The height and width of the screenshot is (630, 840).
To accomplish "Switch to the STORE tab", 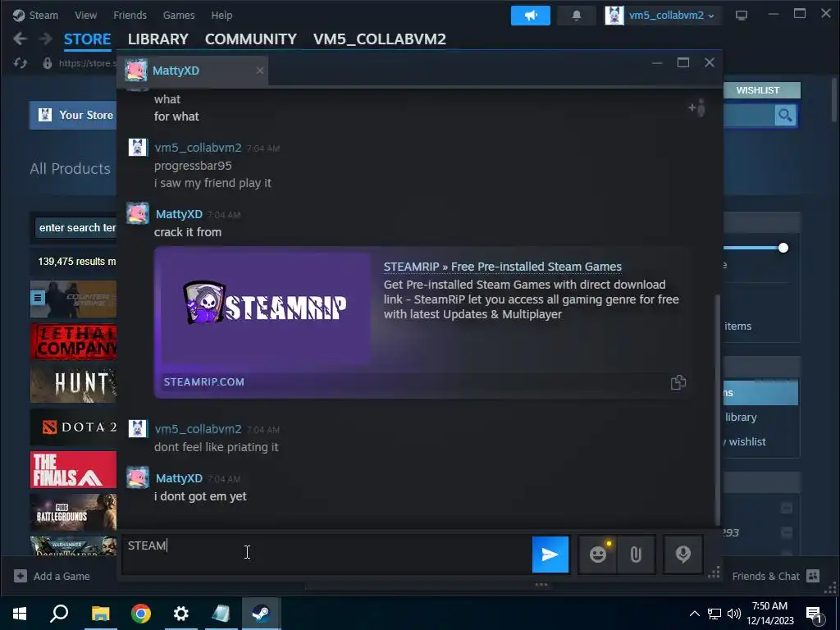I will 87,39.
